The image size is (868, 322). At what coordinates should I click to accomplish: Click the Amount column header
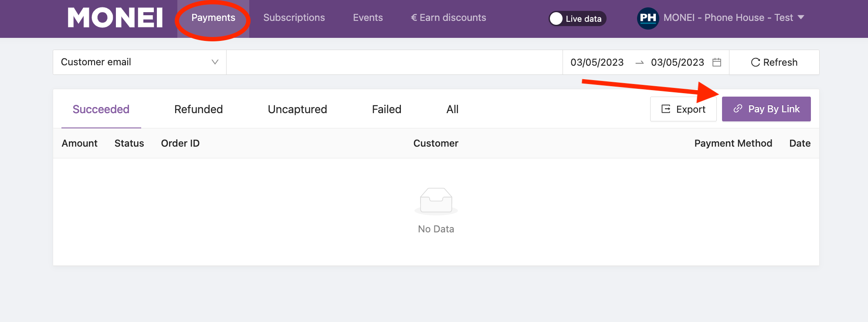(x=80, y=143)
